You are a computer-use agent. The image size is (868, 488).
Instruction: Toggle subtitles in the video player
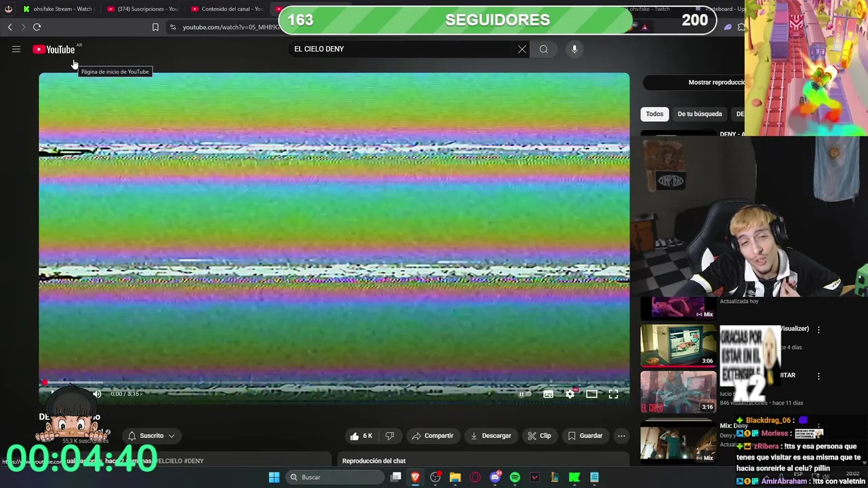tap(548, 394)
